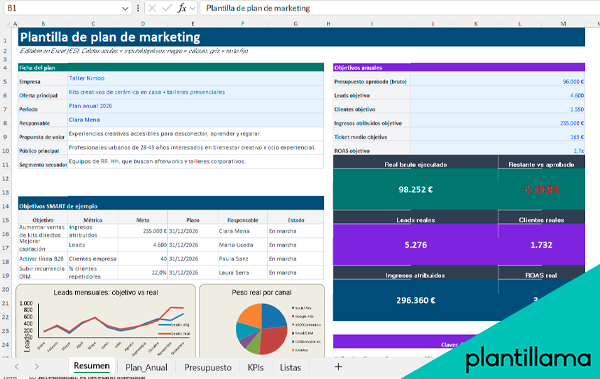Screen dimensions: 600x379
Task: Open formula bar options three-dot handle
Action: click(138, 8)
